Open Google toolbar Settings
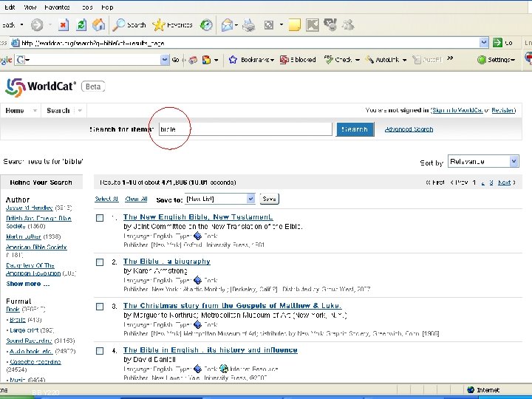 pos(496,60)
